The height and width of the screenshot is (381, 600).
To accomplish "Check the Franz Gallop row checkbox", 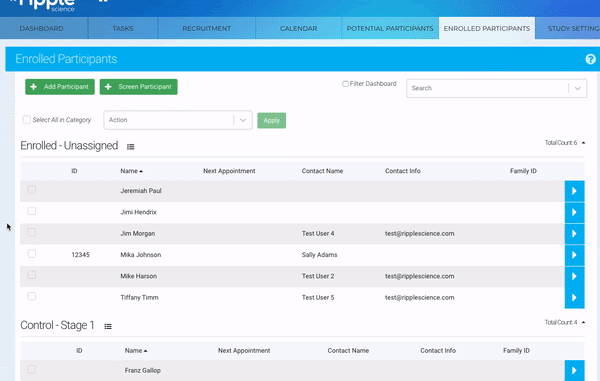I will click(32, 369).
